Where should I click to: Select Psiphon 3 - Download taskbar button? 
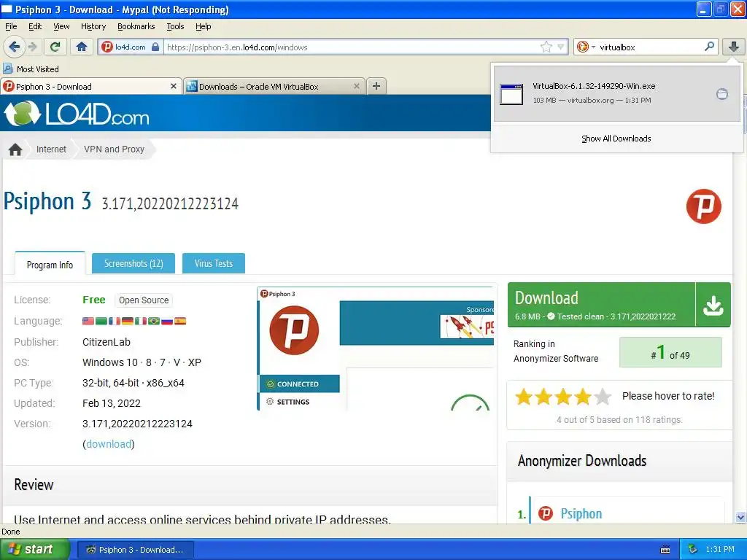[x=135, y=550]
